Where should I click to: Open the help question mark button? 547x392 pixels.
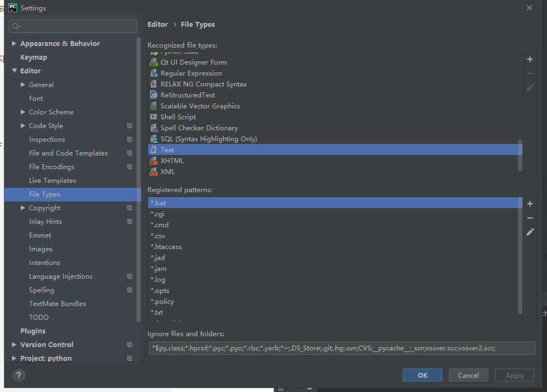(x=19, y=375)
